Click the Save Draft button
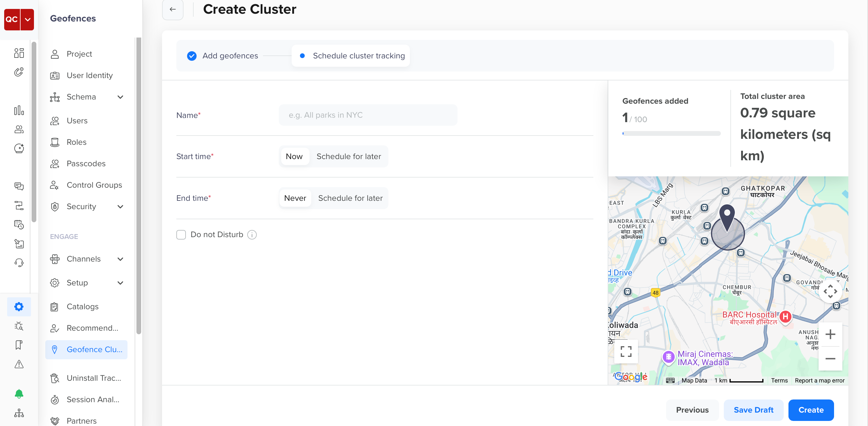Image resolution: width=868 pixels, height=426 pixels. (x=753, y=410)
